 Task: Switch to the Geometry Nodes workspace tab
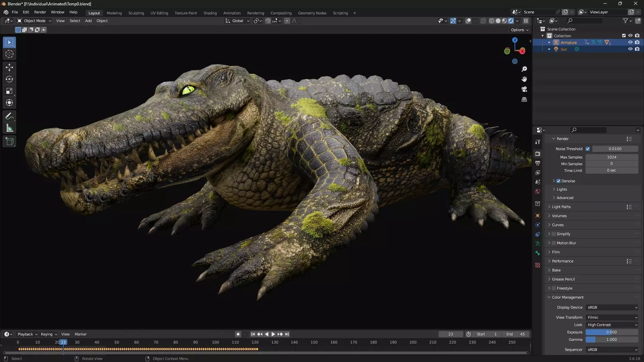312,13
